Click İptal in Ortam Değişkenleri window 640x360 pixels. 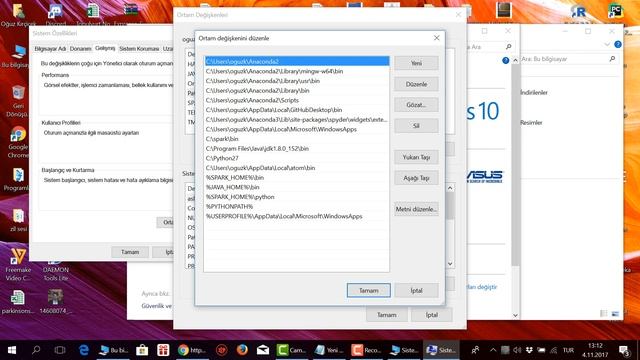[x=432, y=315]
